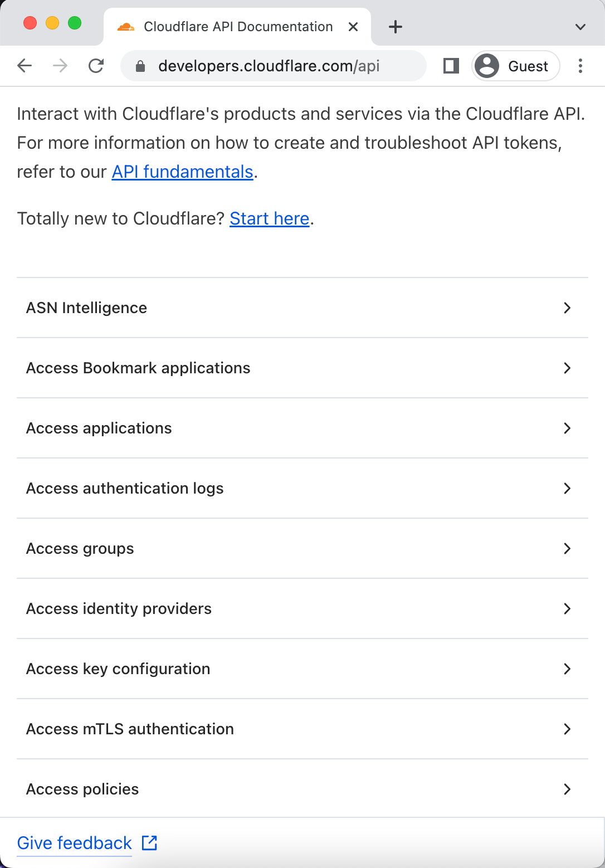Viewport: 605px width, 868px height.
Task: Expand Access Bookmark applications chevron
Action: coord(567,368)
